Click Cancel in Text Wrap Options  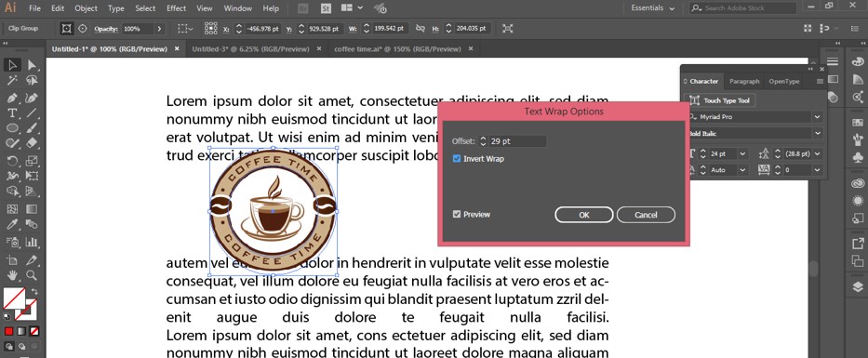646,215
